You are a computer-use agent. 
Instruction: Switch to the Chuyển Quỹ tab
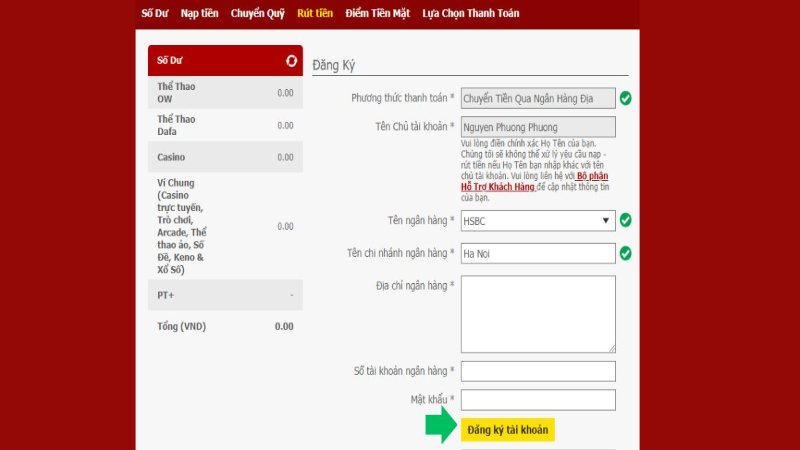(257, 13)
